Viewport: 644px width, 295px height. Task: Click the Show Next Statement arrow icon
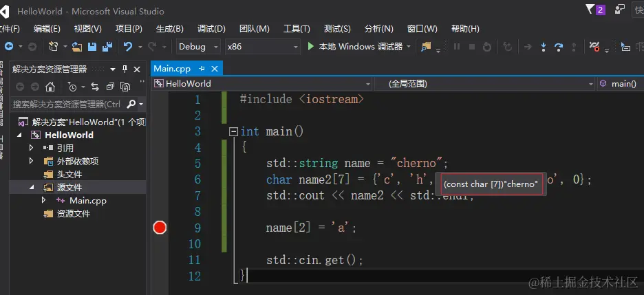[x=528, y=47]
